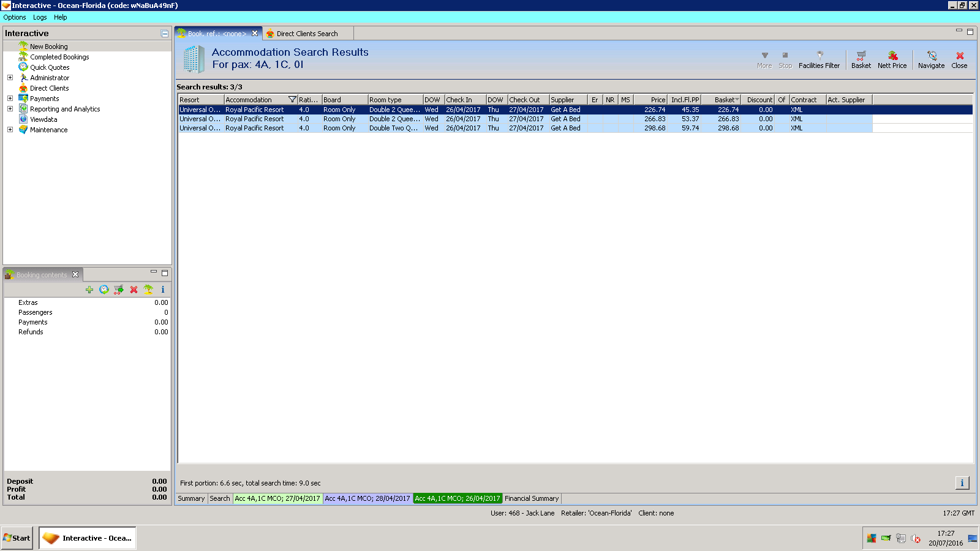Open the Accommodation column filter

[292, 100]
